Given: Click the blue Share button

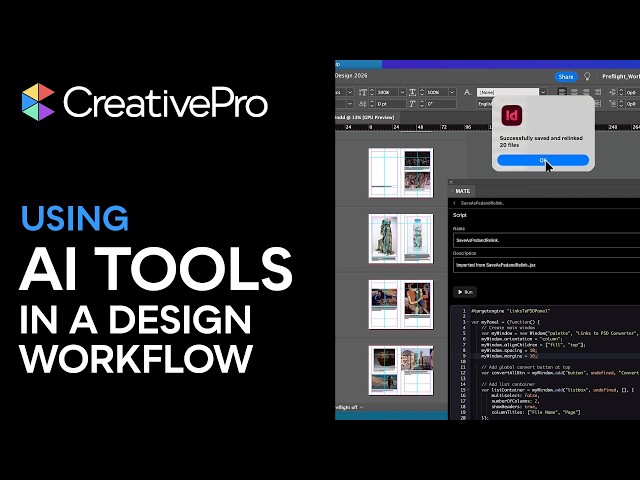Looking at the screenshot, I should pos(566,77).
